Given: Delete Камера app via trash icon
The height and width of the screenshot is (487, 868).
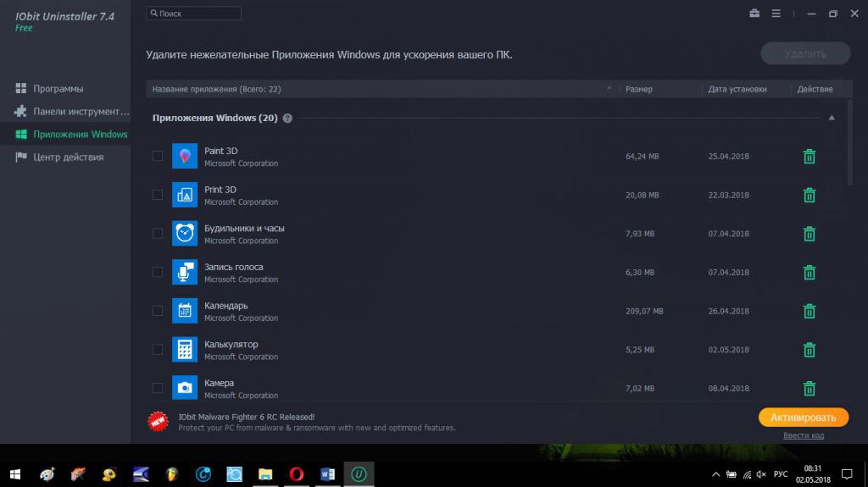Looking at the screenshot, I should tap(809, 389).
